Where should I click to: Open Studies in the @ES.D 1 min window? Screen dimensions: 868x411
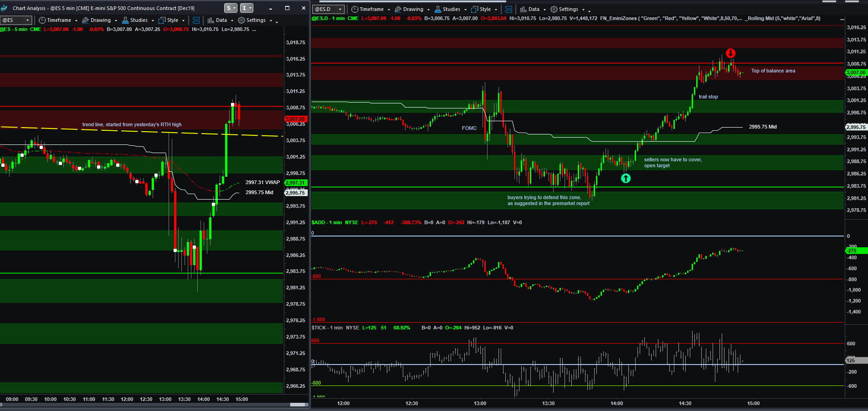click(447, 9)
